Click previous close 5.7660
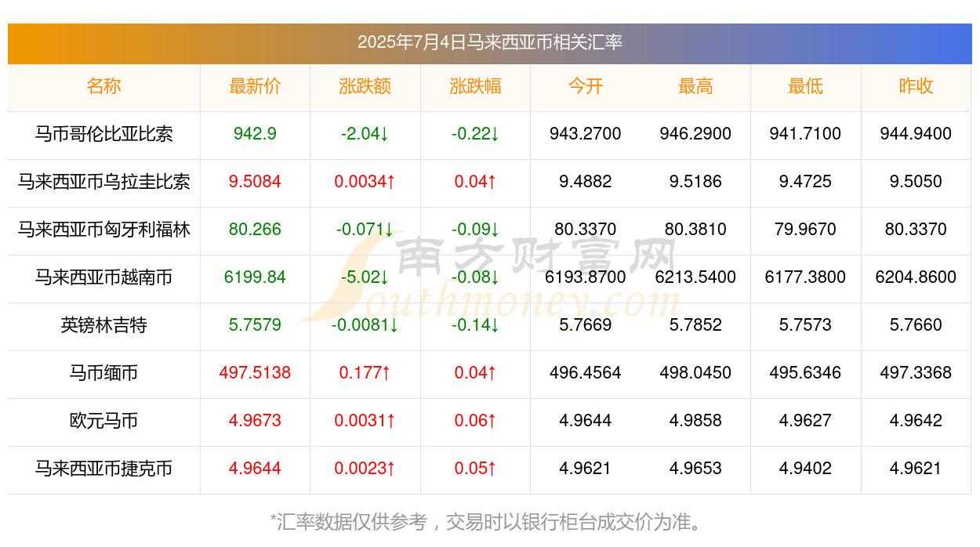The height and width of the screenshot is (547, 980). tap(916, 325)
